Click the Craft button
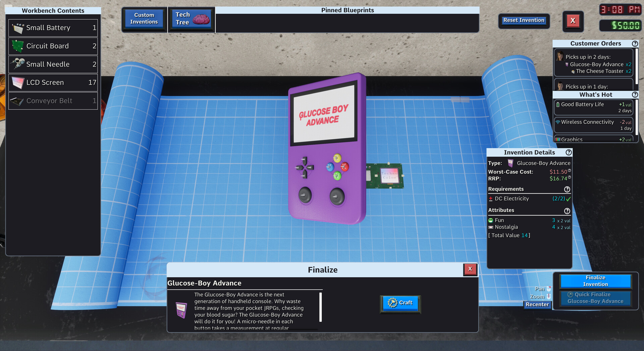644x351 pixels. (x=400, y=303)
